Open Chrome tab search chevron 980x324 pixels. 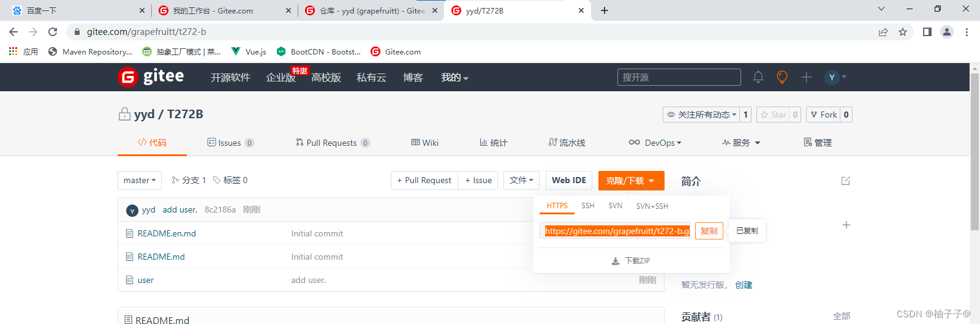point(881,9)
